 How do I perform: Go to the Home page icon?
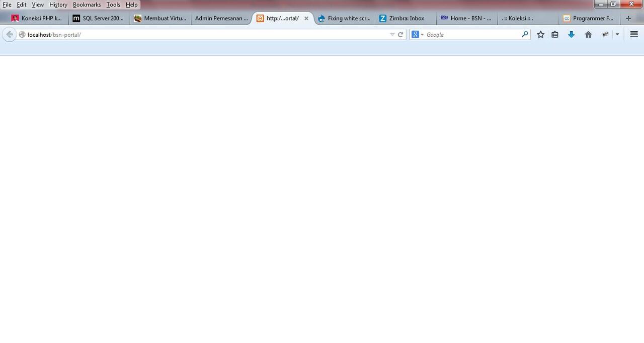coord(588,34)
